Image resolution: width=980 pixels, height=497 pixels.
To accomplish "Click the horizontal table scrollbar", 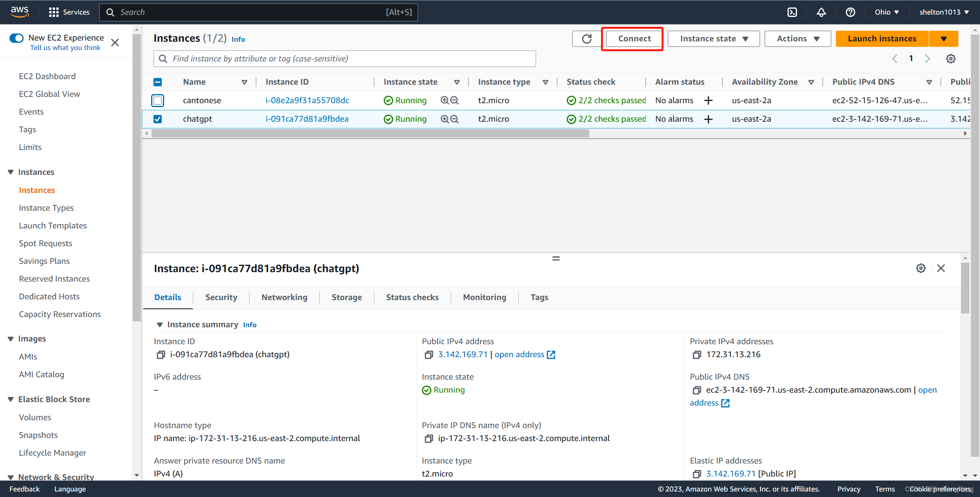I will (x=370, y=134).
